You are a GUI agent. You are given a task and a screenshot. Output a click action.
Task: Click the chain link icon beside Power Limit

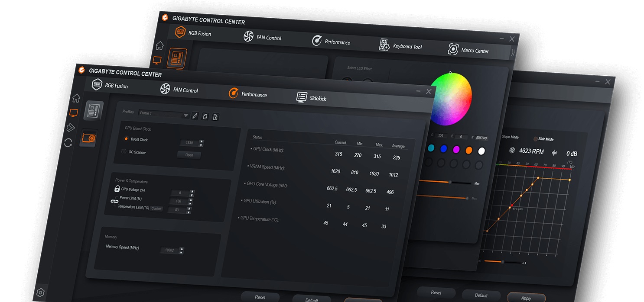[x=114, y=201]
